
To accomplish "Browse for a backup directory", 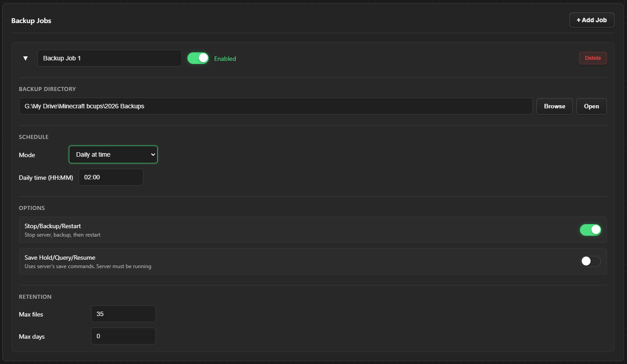I will coord(554,106).
